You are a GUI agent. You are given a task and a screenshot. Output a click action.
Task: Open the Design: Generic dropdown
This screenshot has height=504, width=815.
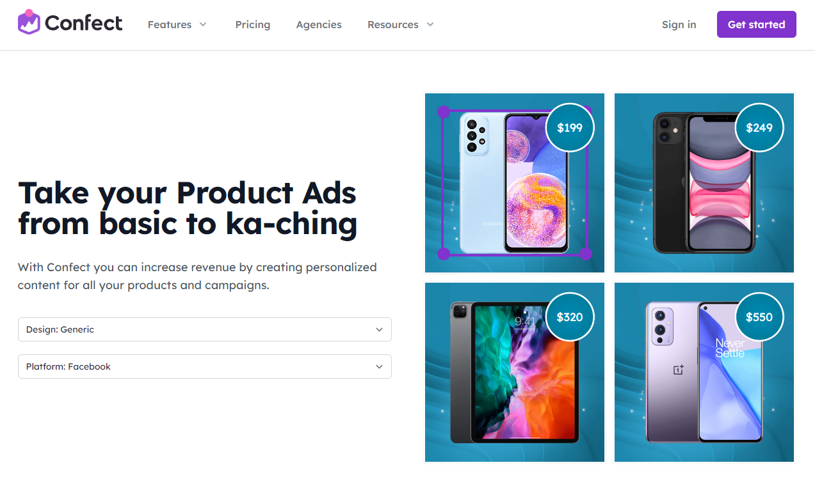click(205, 329)
